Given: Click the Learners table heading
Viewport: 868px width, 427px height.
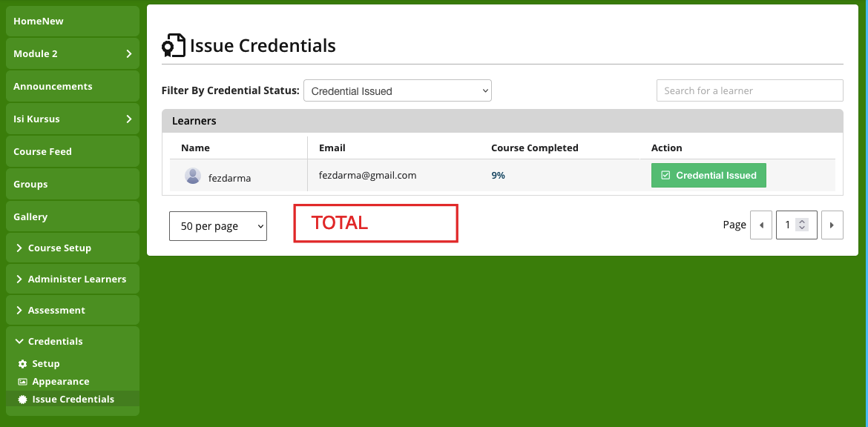Looking at the screenshot, I should click(194, 121).
